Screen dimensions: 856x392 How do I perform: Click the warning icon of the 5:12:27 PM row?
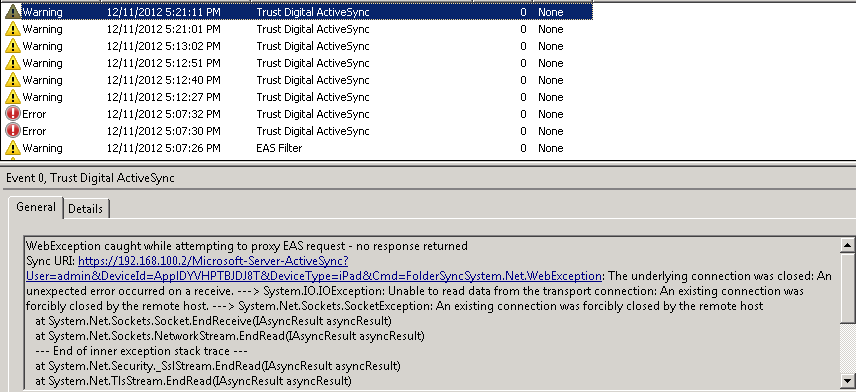tap(13, 97)
